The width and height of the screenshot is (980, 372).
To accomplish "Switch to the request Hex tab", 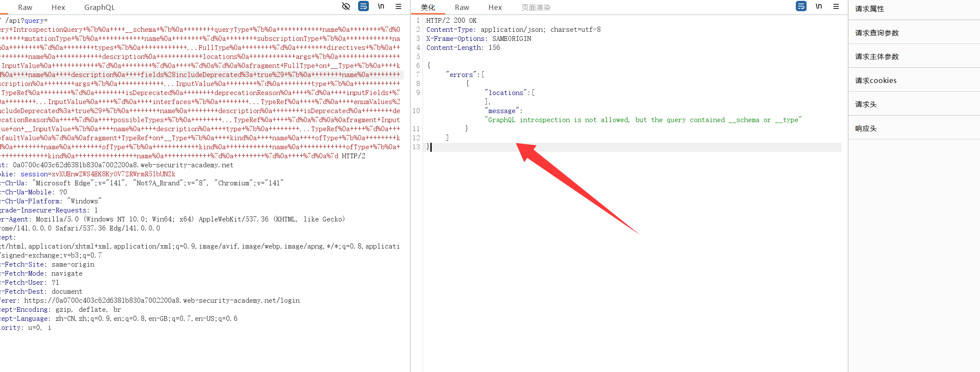I will pos(58,7).
